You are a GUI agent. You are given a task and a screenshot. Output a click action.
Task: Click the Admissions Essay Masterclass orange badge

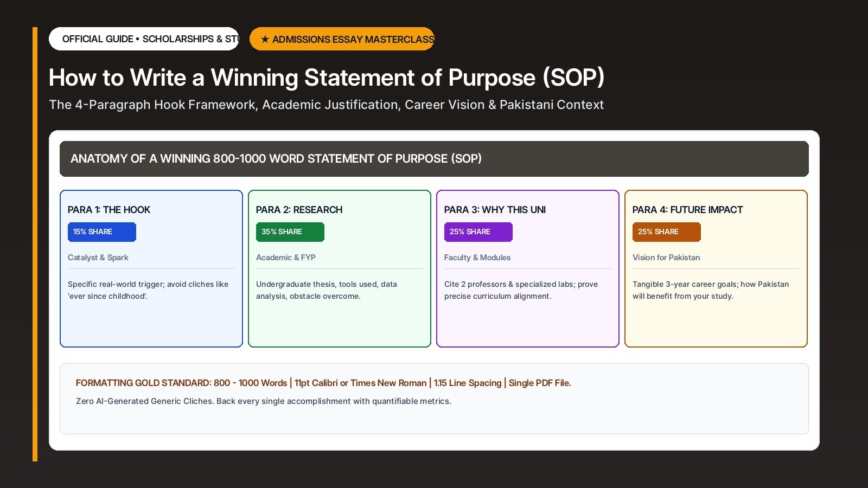coord(342,39)
